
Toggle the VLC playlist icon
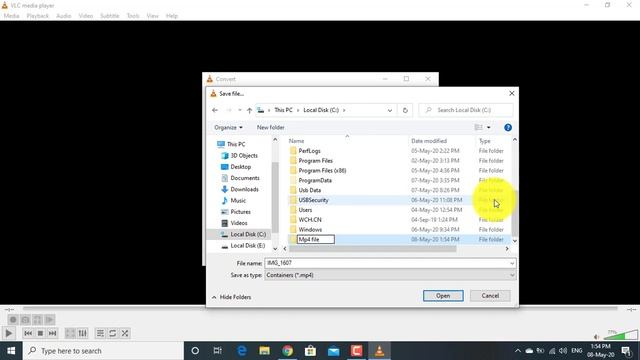(x=100, y=333)
